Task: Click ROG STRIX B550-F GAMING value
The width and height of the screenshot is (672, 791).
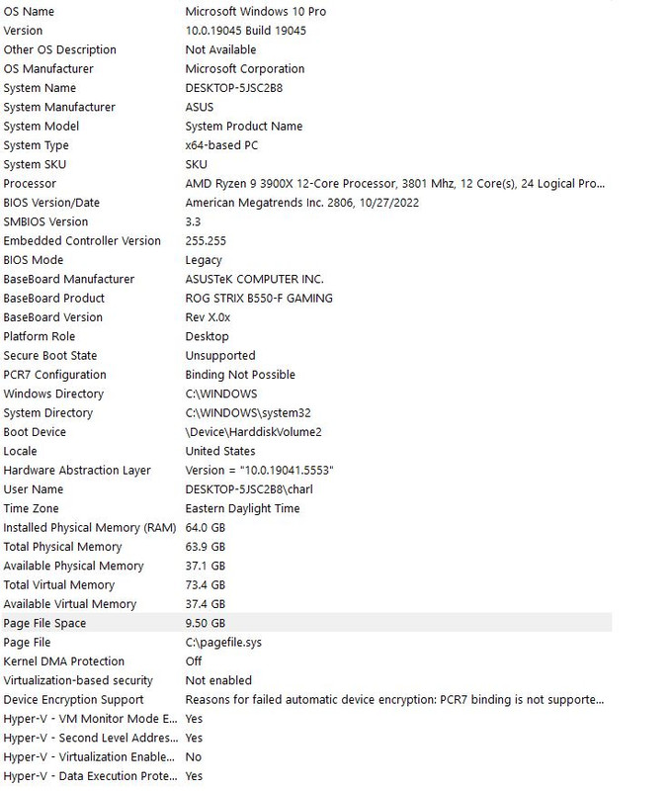Action: (259, 299)
